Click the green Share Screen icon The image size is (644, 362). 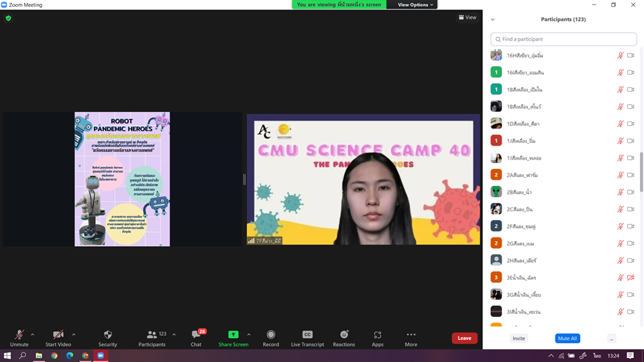[x=233, y=335]
